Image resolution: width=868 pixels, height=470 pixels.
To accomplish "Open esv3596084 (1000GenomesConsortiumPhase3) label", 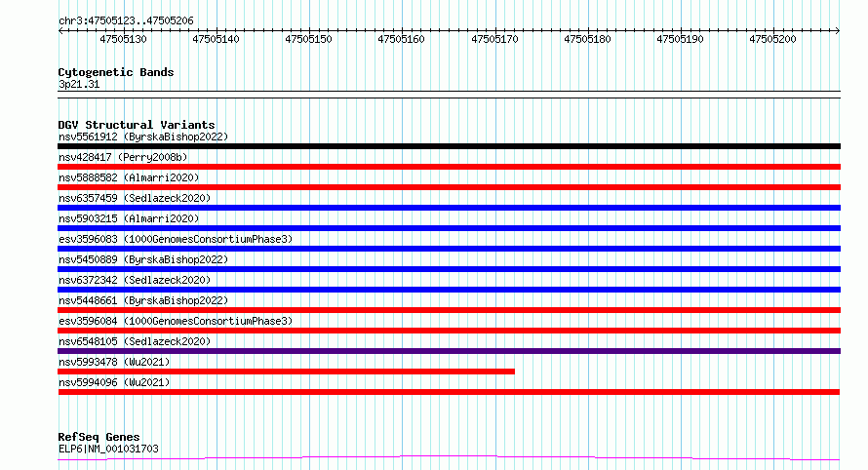I will [176, 321].
